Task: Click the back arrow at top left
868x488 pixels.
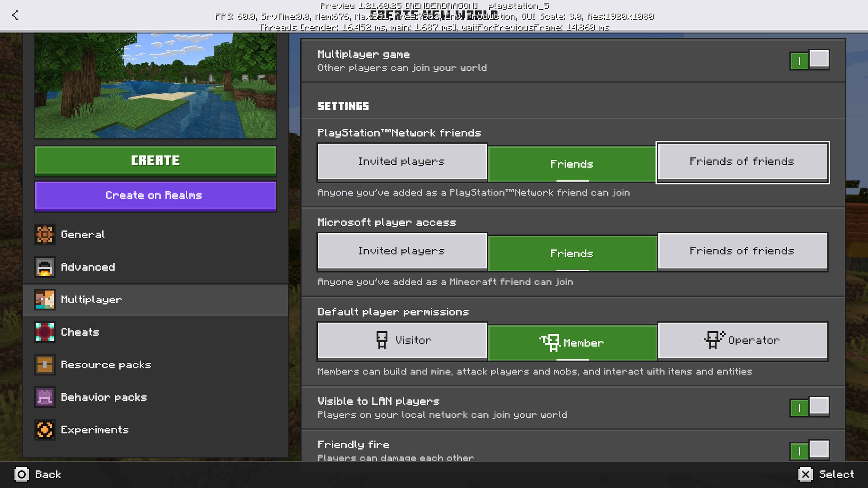Action: (15, 15)
